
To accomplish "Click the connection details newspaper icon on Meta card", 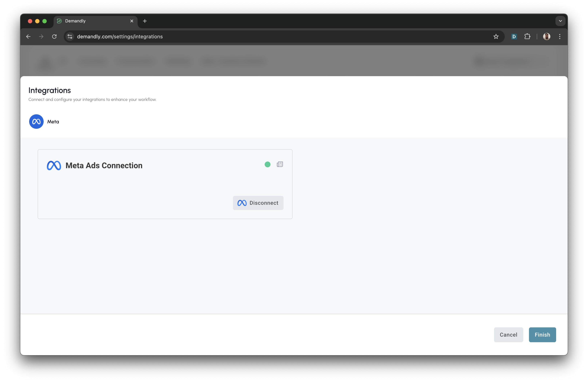I will [280, 164].
